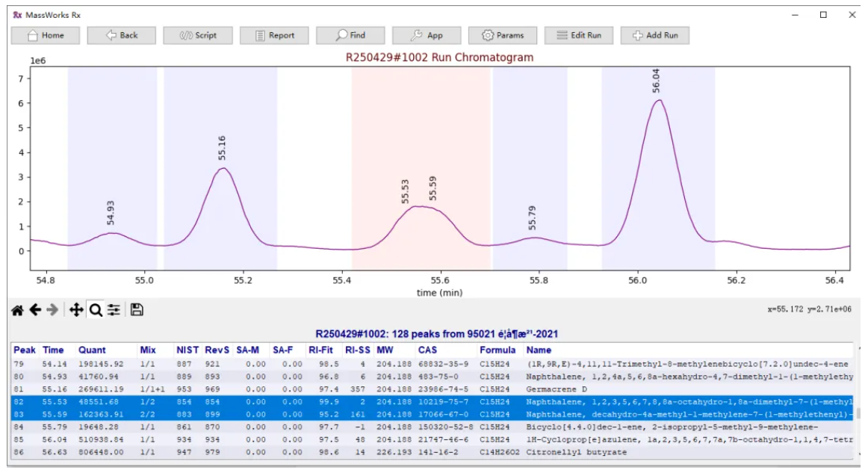Viewport: 868px width, 473px height.
Task: Click the Home button in top toolbar
Action: pos(46,35)
